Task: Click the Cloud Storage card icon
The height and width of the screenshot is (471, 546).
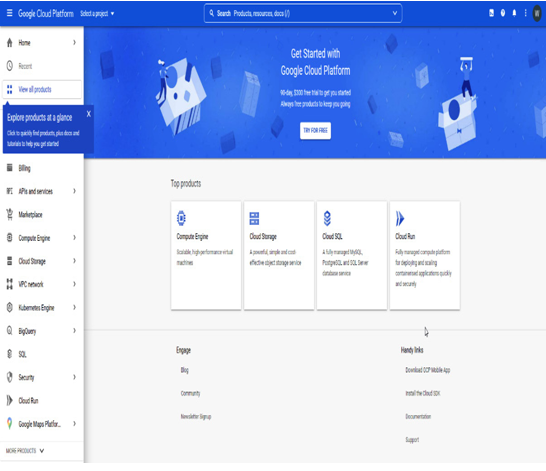Action: (254, 218)
